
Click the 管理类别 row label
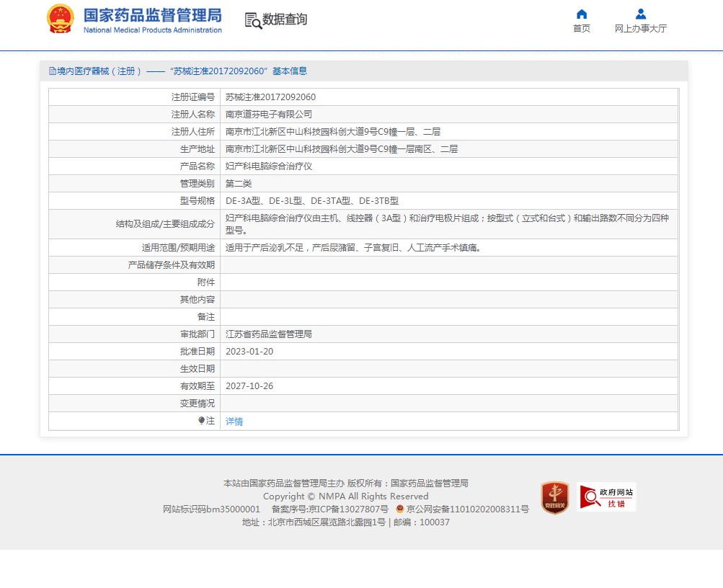(x=198, y=184)
